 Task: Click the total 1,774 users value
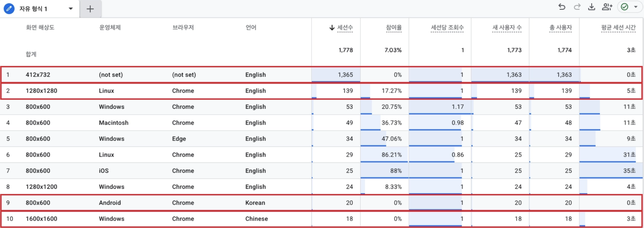(565, 50)
